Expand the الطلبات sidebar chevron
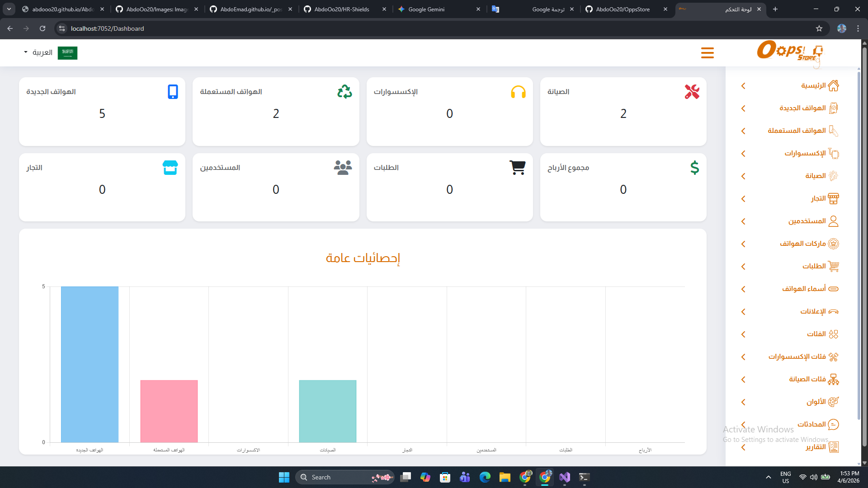The width and height of the screenshot is (868, 488). click(743, 267)
